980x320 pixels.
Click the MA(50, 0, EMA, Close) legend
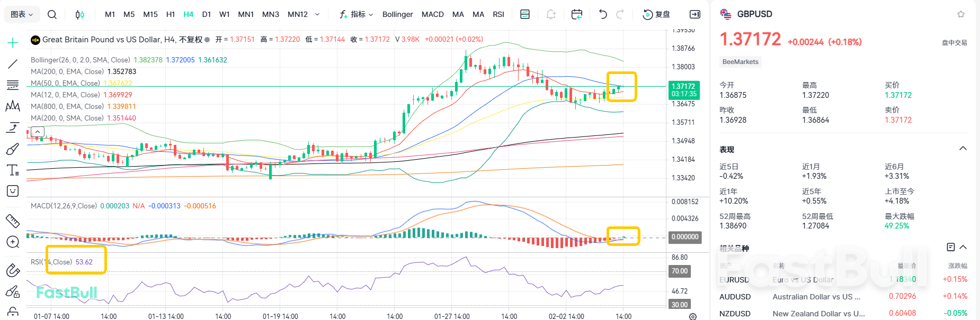[x=65, y=83]
